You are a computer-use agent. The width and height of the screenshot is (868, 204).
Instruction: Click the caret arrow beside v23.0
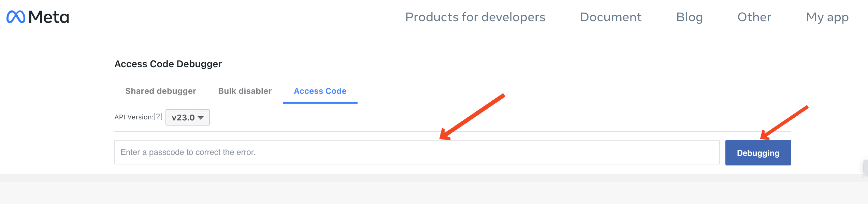tap(201, 118)
